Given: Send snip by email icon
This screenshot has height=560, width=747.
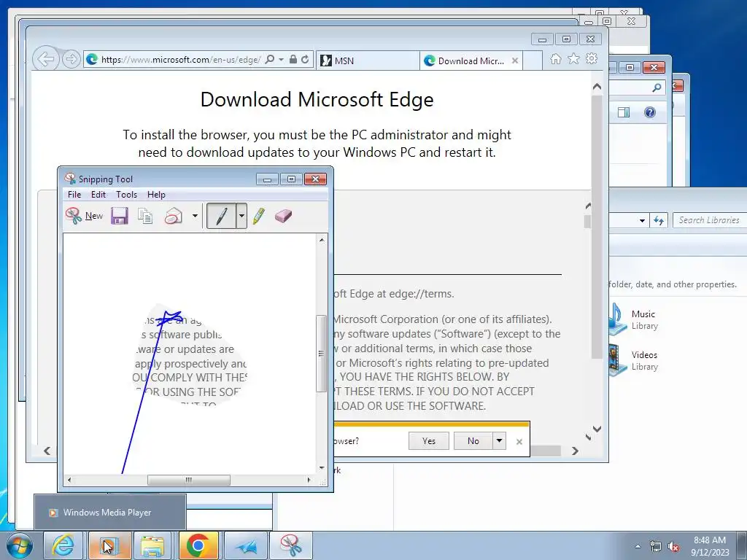Looking at the screenshot, I should (x=174, y=216).
